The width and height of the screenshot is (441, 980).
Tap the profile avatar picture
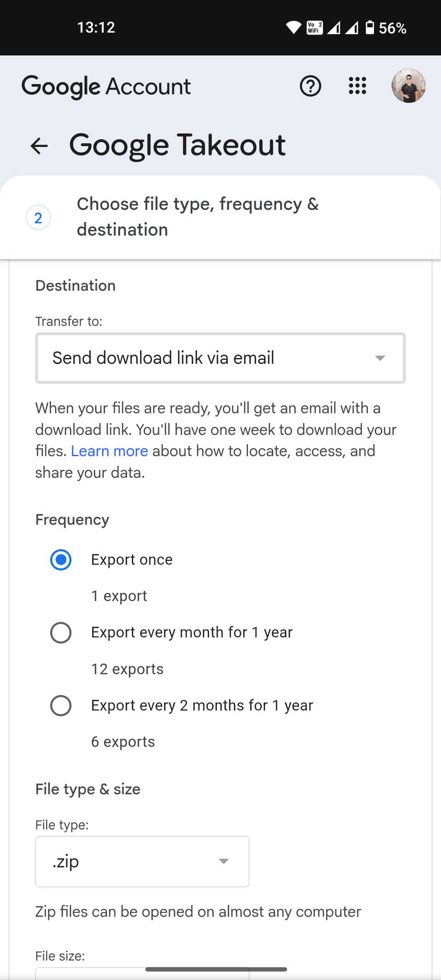(408, 86)
